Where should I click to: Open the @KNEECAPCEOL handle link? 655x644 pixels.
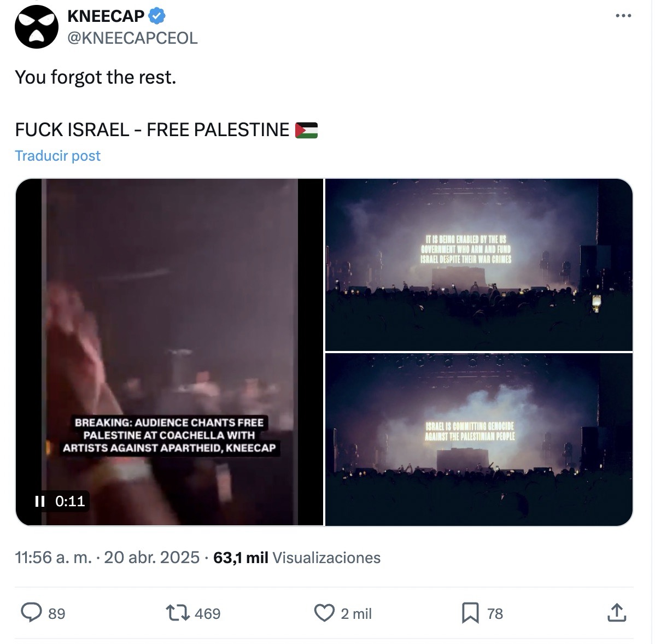132,38
